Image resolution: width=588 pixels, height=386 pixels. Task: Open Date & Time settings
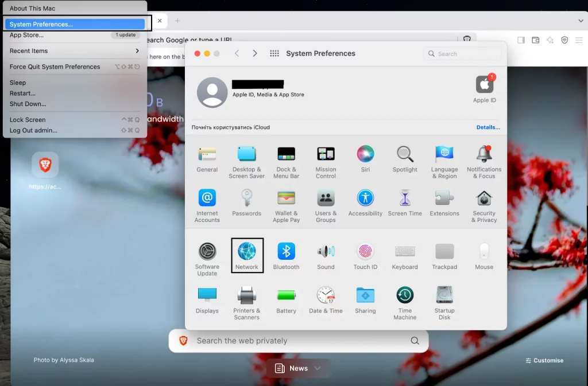click(326, 300)
